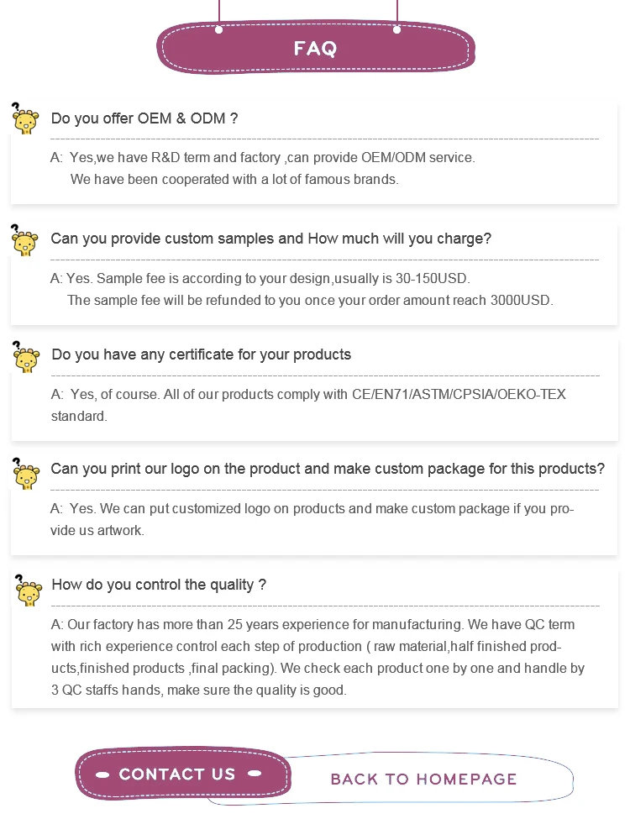Click the line about cooperating with famous brands

pos(234,179)
